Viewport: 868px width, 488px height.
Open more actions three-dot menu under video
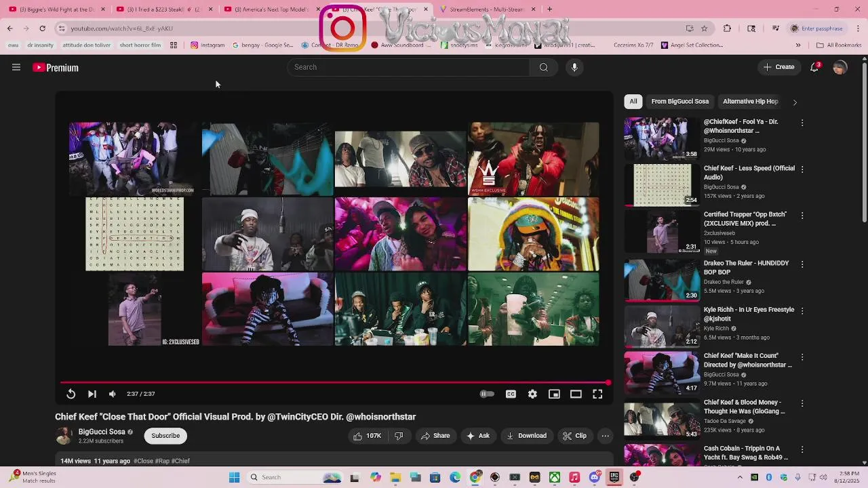tap(606, 436)
